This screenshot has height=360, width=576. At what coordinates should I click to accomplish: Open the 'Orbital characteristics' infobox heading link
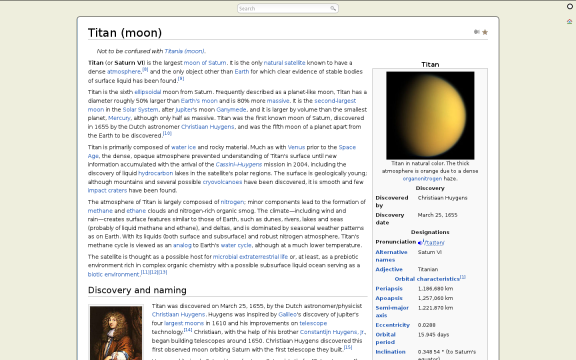pyautogui.click(x=427, y=279)
